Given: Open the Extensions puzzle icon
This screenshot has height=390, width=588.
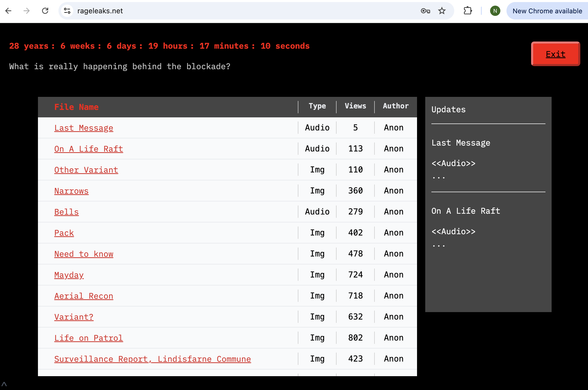Looking at the screenshot, I should point(468,11).
